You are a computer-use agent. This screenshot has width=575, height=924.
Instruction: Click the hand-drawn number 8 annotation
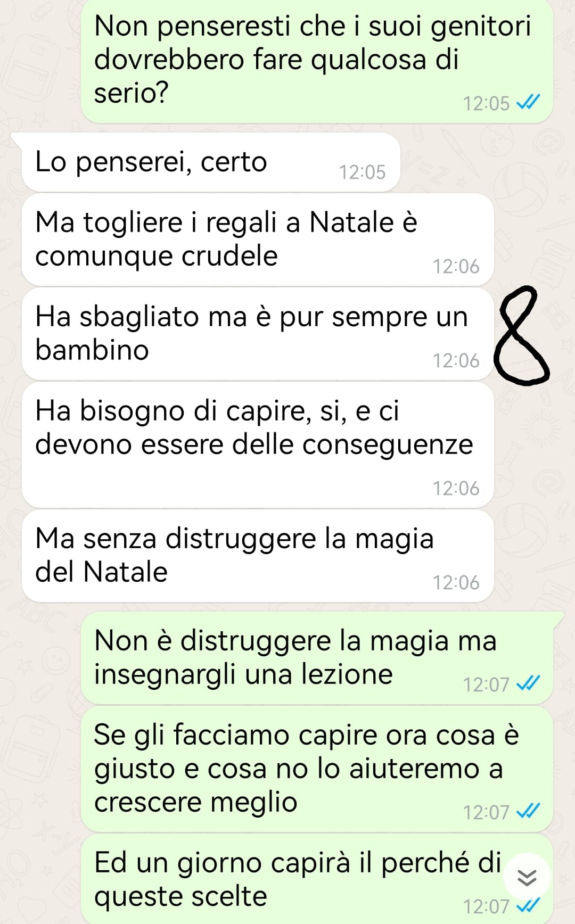tap(521, 335)
